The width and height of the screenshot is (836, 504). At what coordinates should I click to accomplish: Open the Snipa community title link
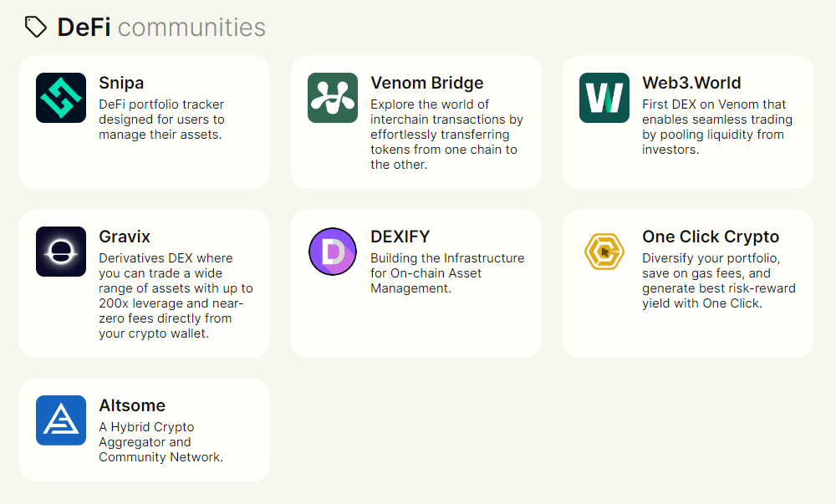click(121, 83)
